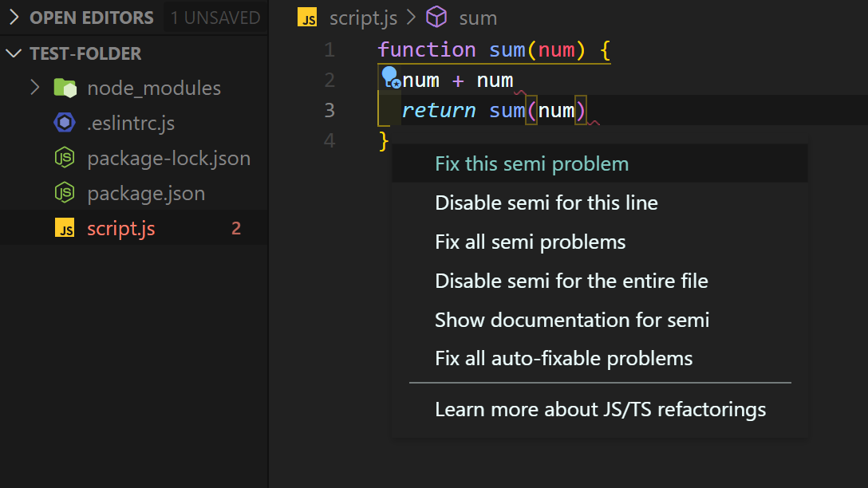Screen dimensions: 868x488
Task: Click the package.json Node file icon
Action: [65, 193]
